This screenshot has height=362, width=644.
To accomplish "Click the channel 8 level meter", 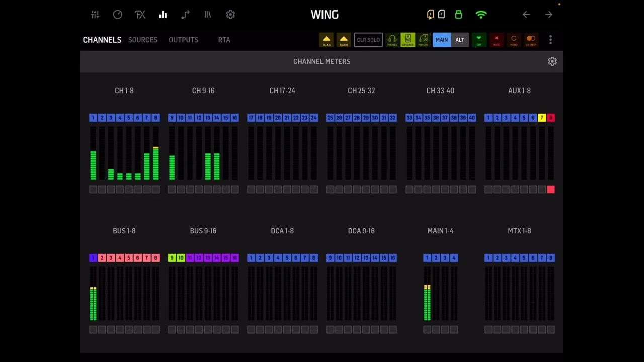I will click(x=156, y=154).
